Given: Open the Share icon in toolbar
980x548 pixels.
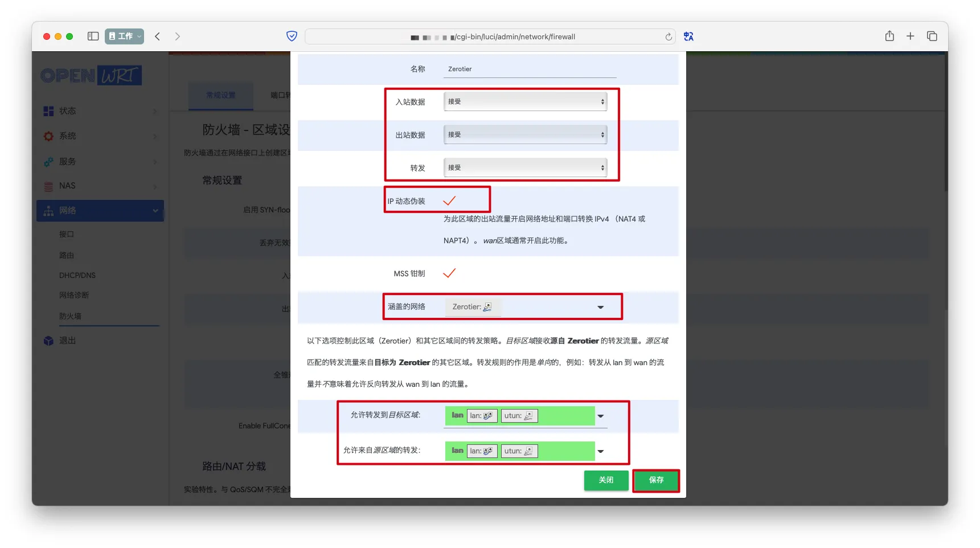Looking at the screenshot, I should pos(889,36).
